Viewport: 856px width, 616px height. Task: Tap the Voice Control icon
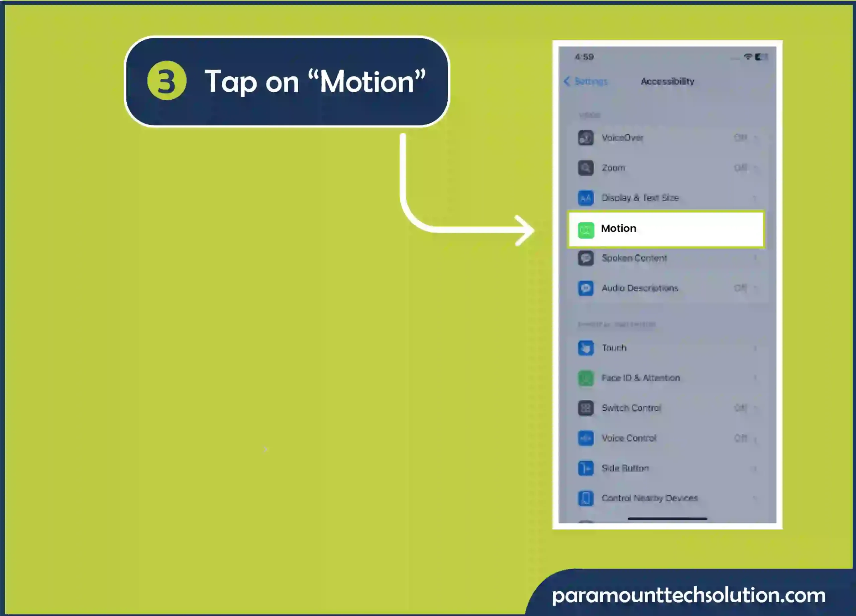pyautogui.click(x=584, y=438)
